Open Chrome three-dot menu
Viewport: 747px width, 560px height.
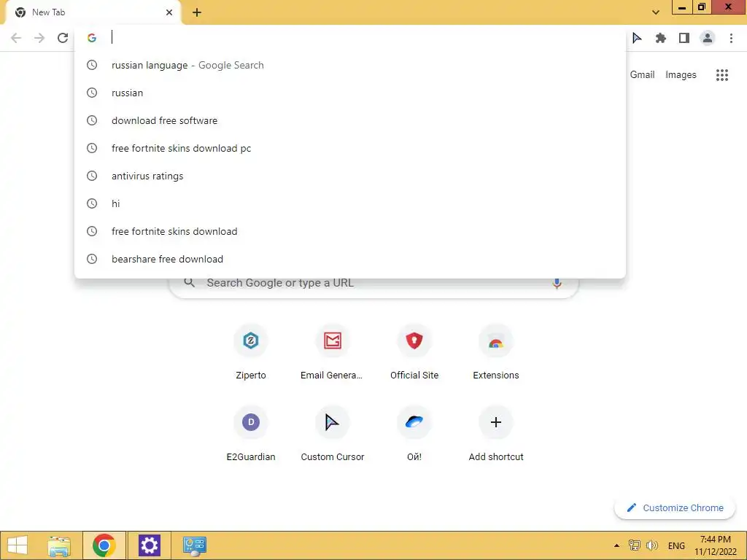[731, 38]
